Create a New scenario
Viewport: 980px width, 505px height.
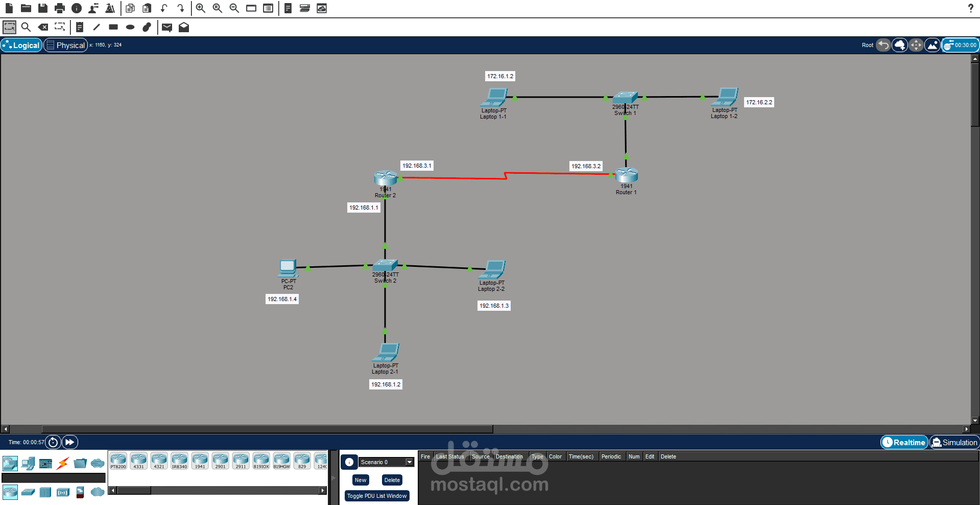360,480
